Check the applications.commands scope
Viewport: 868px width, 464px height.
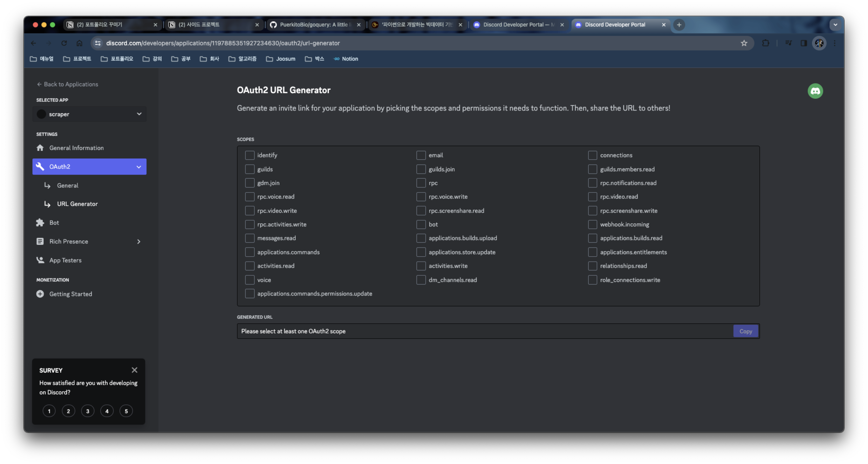pos(250,252)
